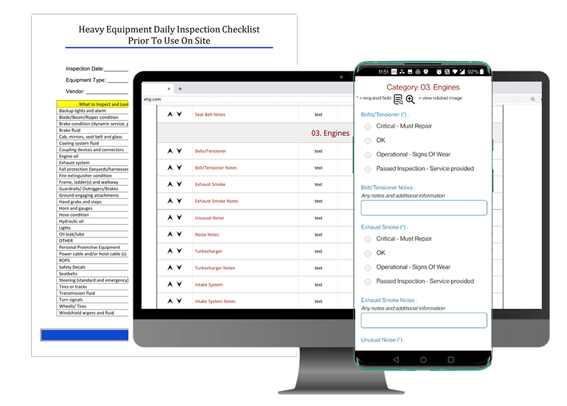The width and height of the screenshot is (567, 406).
Task: Click the Belt/Tensioner Notes text box
Action: click(x=424, y=208)
